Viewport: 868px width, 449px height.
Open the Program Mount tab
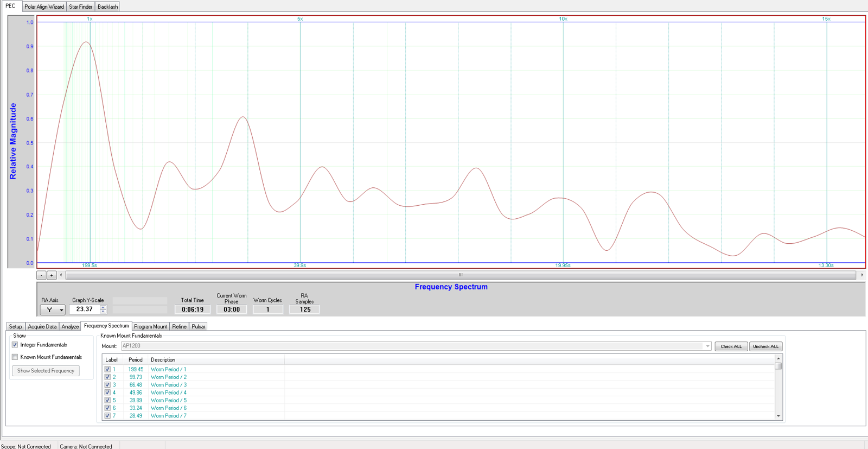pos(150,326)
